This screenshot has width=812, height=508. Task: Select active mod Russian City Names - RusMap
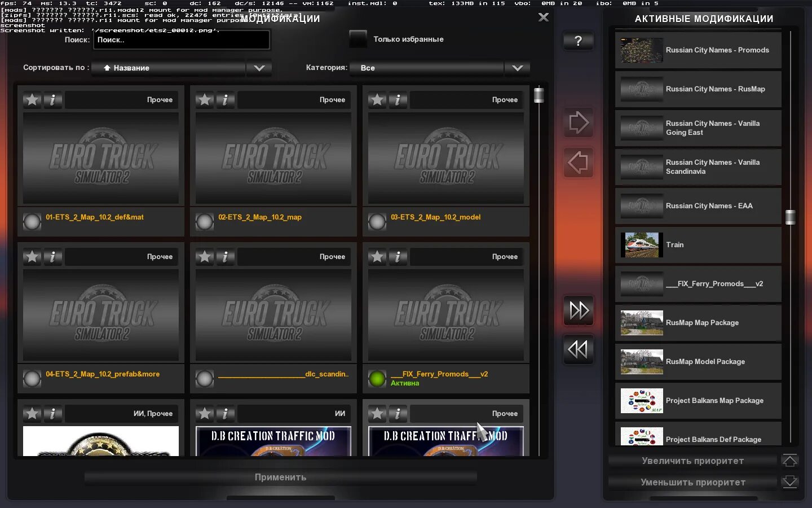pos(698,89)
